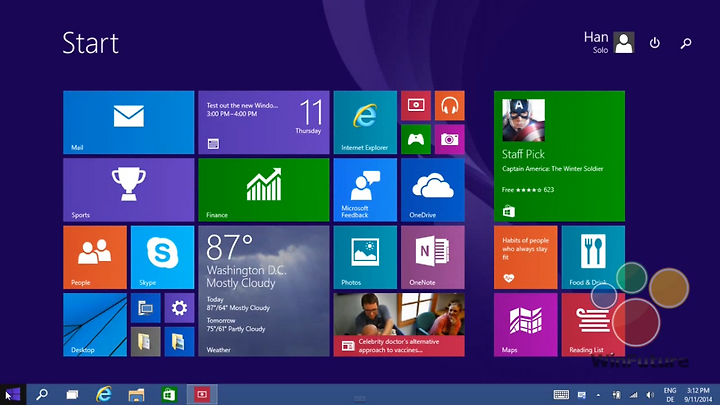Open the Desktop tile
Screen dimensions: 720x405
(95, 325)
